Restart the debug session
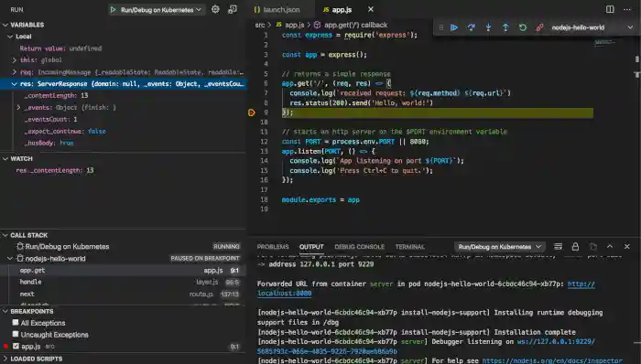641x364 pixels. [523, 27]
